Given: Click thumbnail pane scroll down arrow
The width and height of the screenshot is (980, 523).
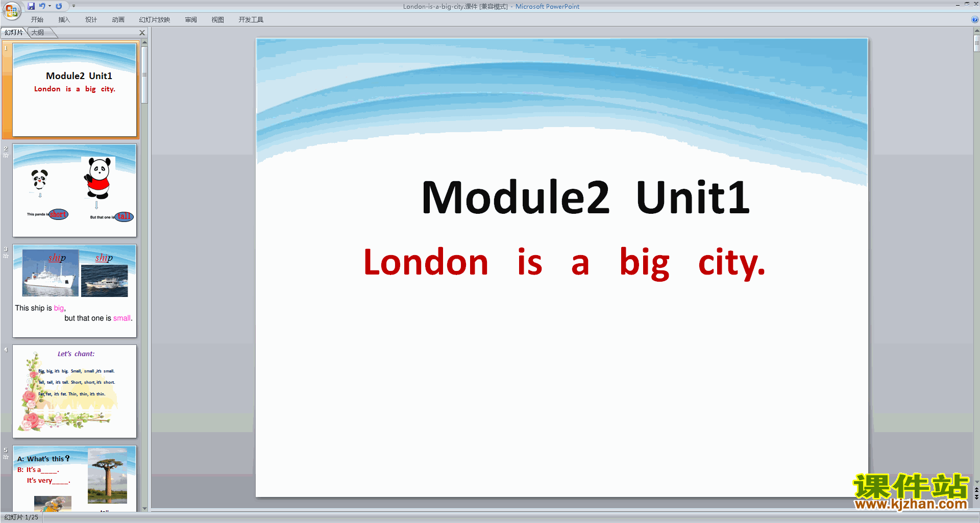Looking at the screenshot, I should [144, 508].
